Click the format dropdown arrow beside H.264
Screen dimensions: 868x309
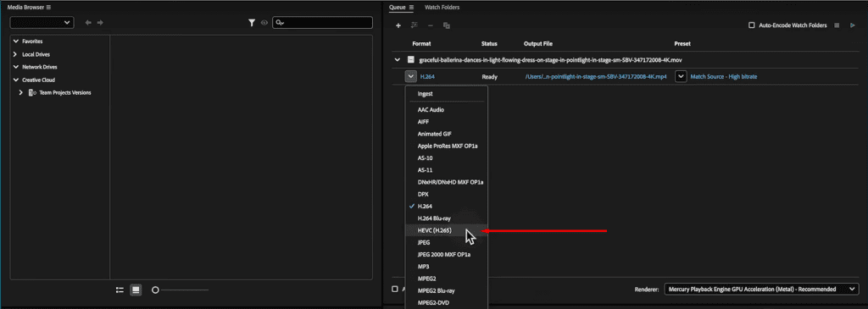coord(411,77)
